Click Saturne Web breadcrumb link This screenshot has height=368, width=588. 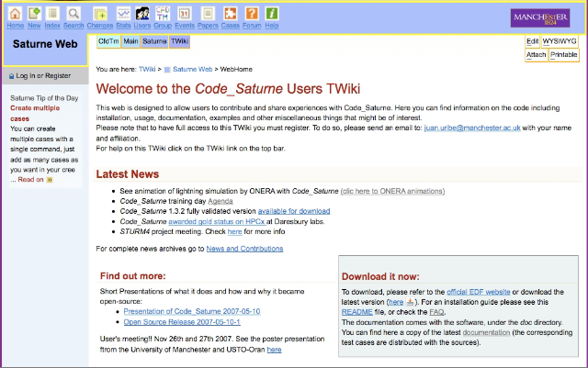193,70
